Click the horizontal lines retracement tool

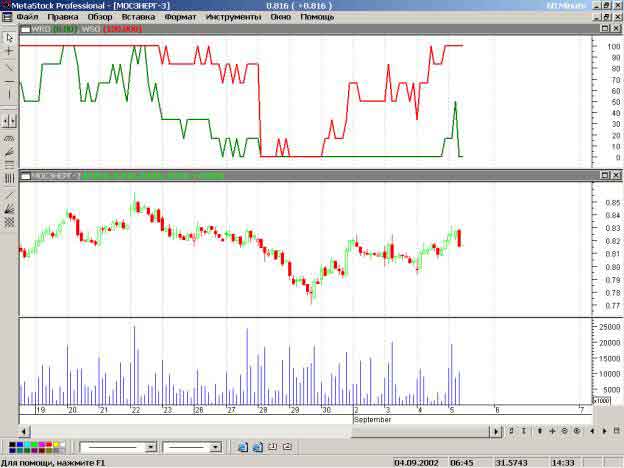pos(9,164)
